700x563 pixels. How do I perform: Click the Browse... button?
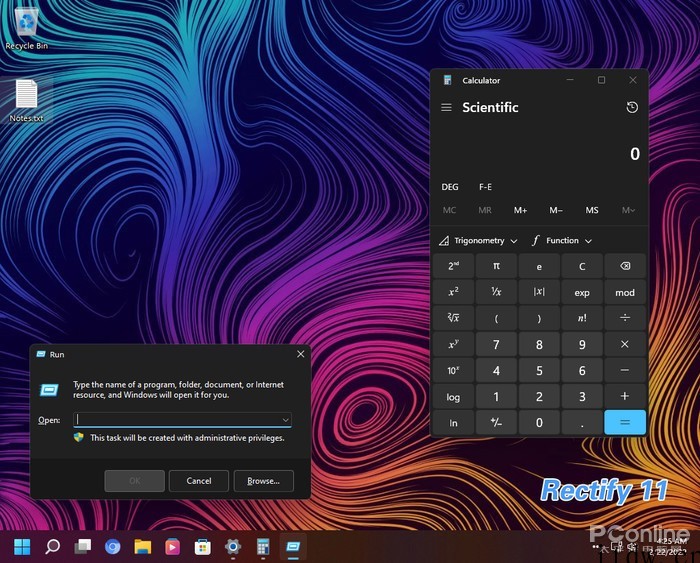263,481
